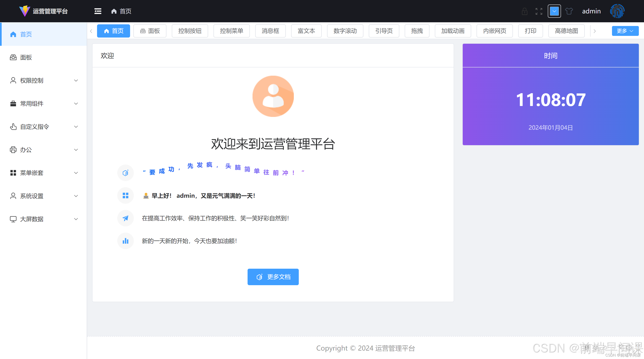Click admin username in header

click(x=591, y=11)
